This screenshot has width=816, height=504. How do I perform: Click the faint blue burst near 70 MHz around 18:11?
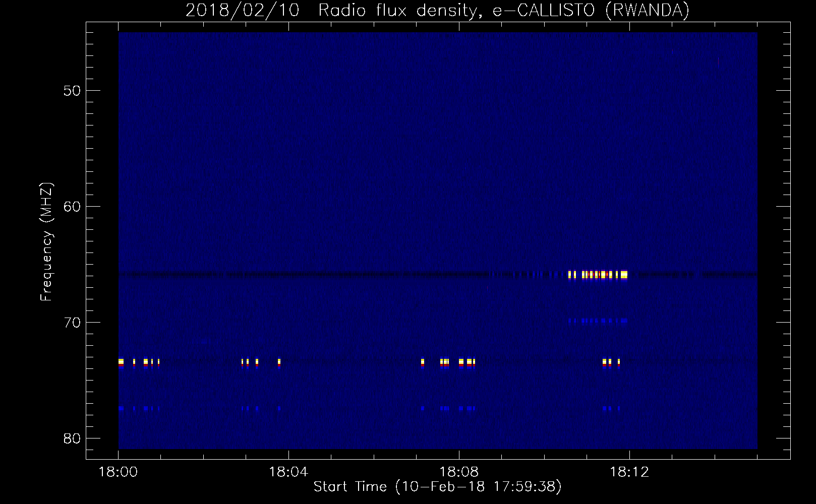[598, 320]
